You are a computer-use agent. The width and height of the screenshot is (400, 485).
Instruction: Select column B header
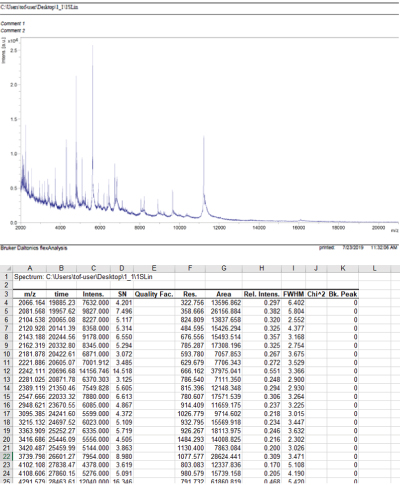[x=61, y=269]
